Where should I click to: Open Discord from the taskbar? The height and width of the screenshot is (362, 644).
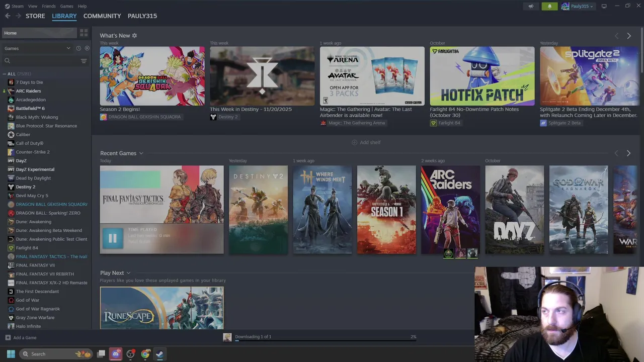[116, 354]
